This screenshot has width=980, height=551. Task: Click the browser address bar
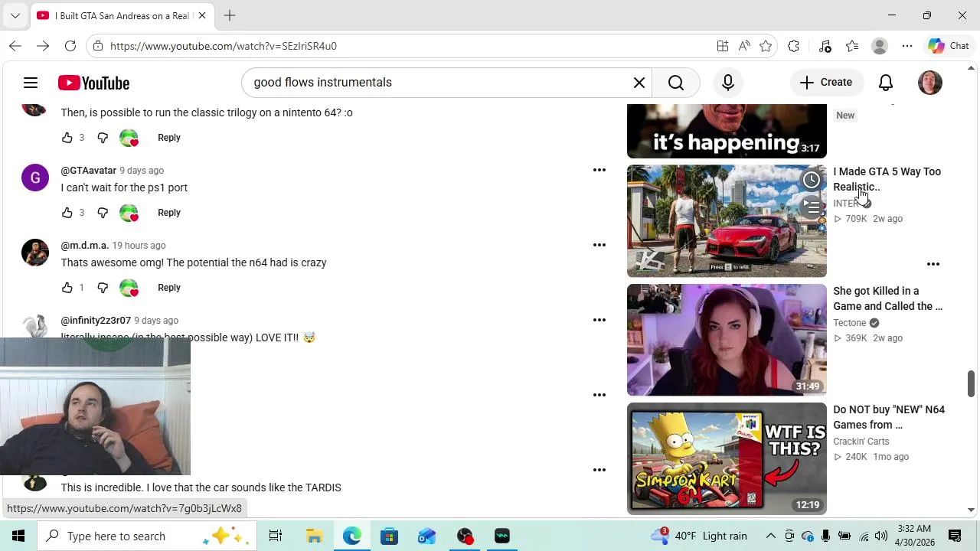pyautogui.click(x=406, y=46)
